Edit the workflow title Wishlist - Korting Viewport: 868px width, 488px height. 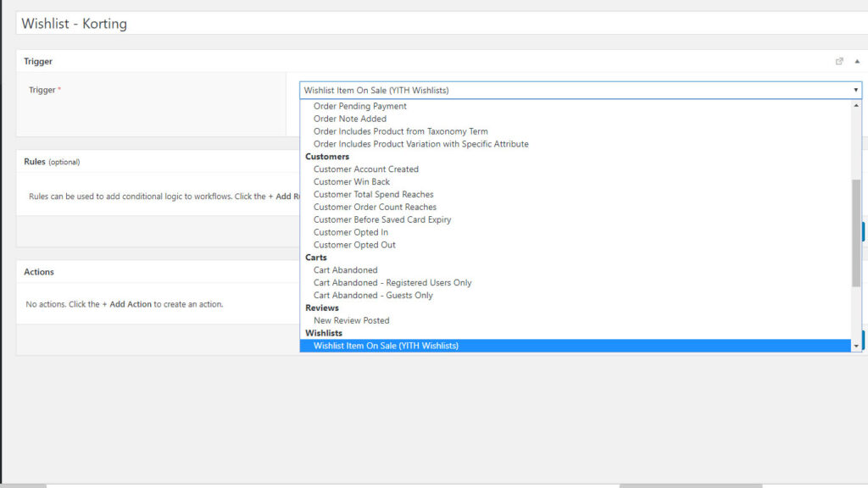pos(442,24)
